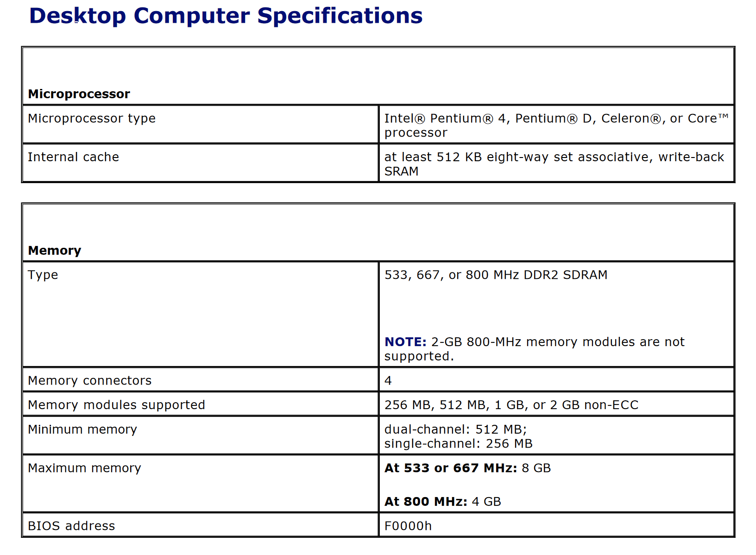Click the memory Type row label
Screen dimensions: 756x555
coord(43,275)
